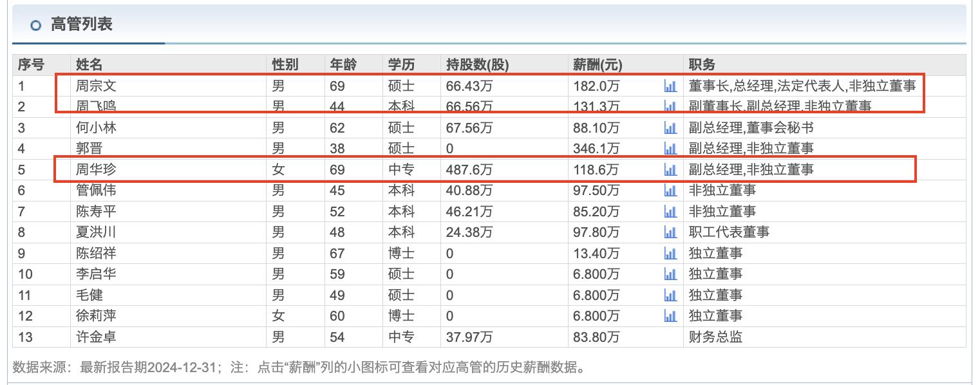This screenshot has width=980, height=385.
Task: Select the name 管佩伟
Action: pos(96,191)
